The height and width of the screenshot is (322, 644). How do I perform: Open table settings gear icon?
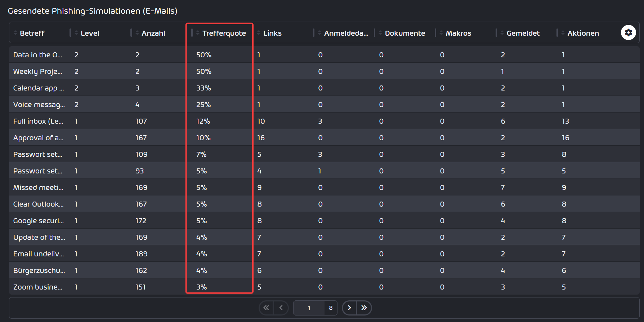(x=628, y=33)
